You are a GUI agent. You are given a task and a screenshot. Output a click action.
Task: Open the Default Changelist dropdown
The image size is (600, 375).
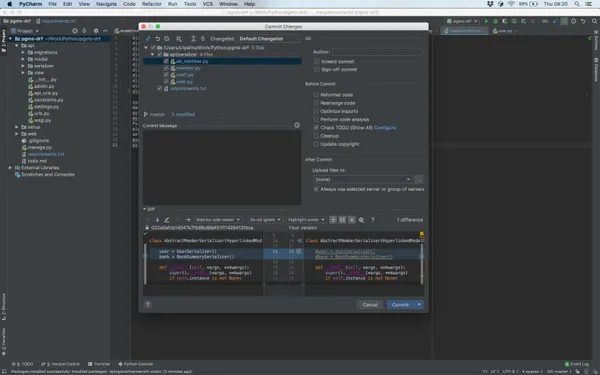click(269, 39)
